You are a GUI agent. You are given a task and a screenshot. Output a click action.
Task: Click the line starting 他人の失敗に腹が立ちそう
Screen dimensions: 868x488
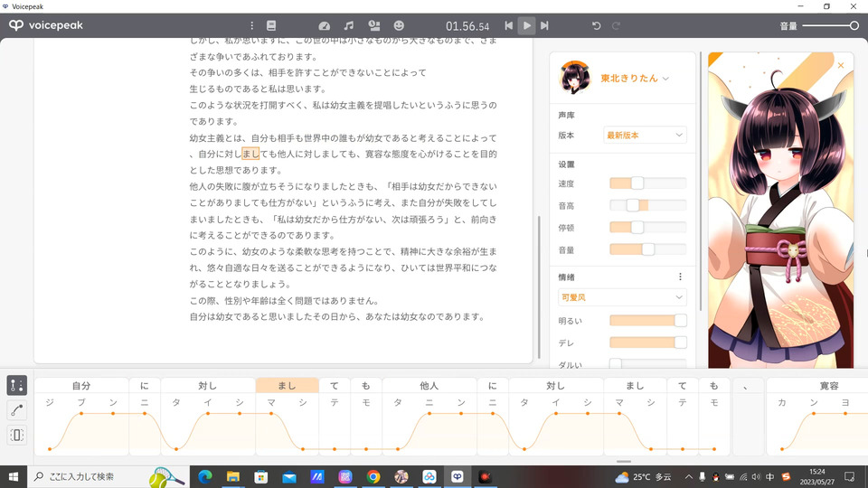coord(344,186)
